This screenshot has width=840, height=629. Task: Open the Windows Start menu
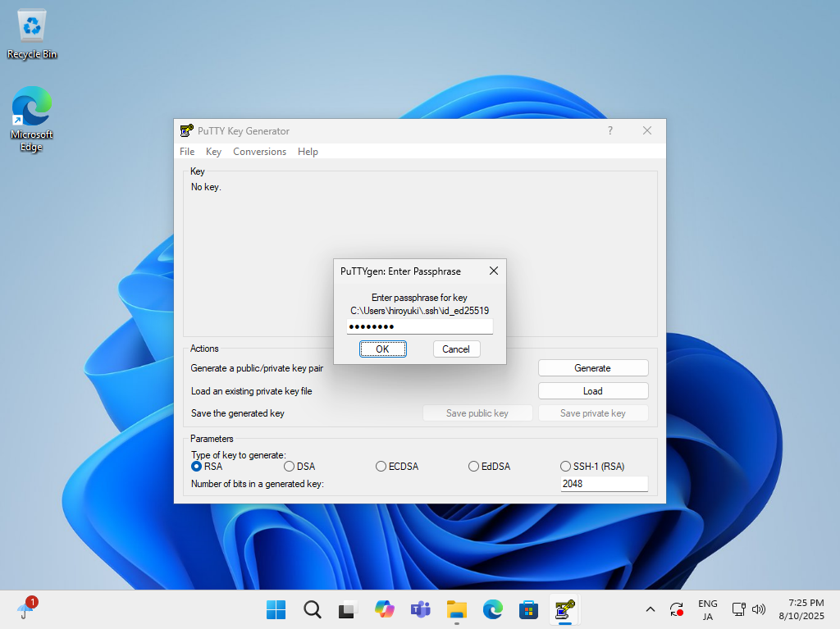coord(276,609)
